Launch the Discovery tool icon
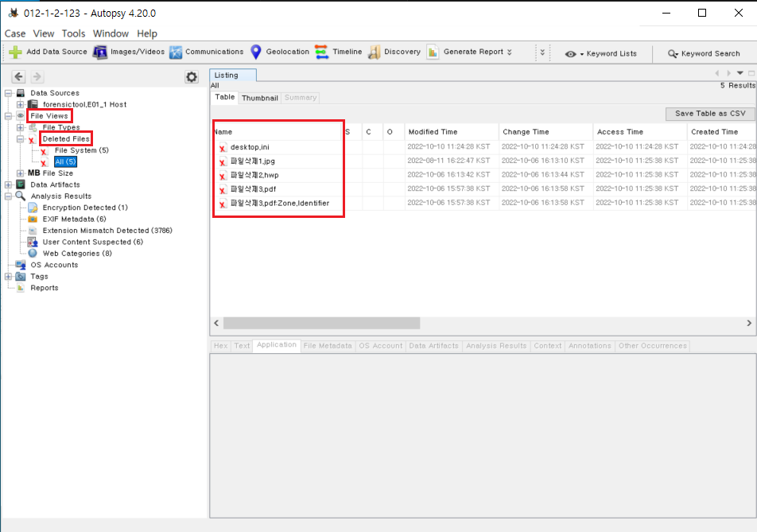The height and width of the screenshot is (532, 757). (x=375, y=52)
